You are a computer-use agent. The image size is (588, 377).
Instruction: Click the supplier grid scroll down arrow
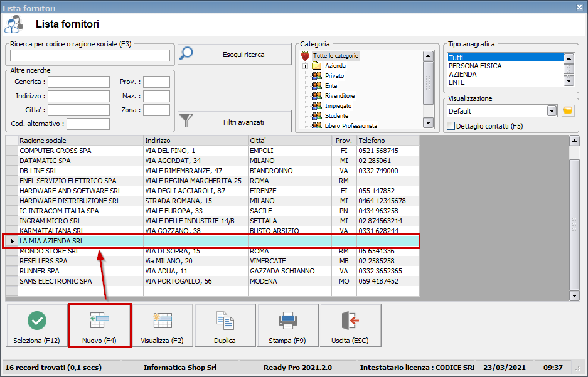[x=574, y=296]
